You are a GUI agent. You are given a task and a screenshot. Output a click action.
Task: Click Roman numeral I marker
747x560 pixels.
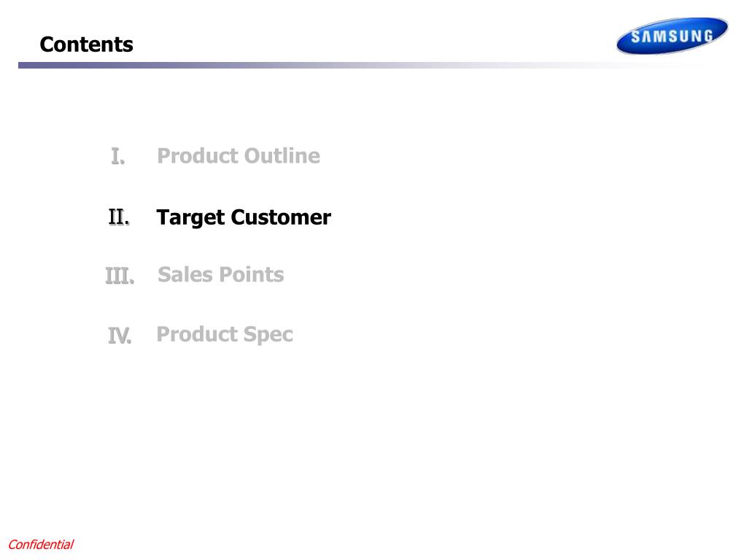click(x=117, y=156)
